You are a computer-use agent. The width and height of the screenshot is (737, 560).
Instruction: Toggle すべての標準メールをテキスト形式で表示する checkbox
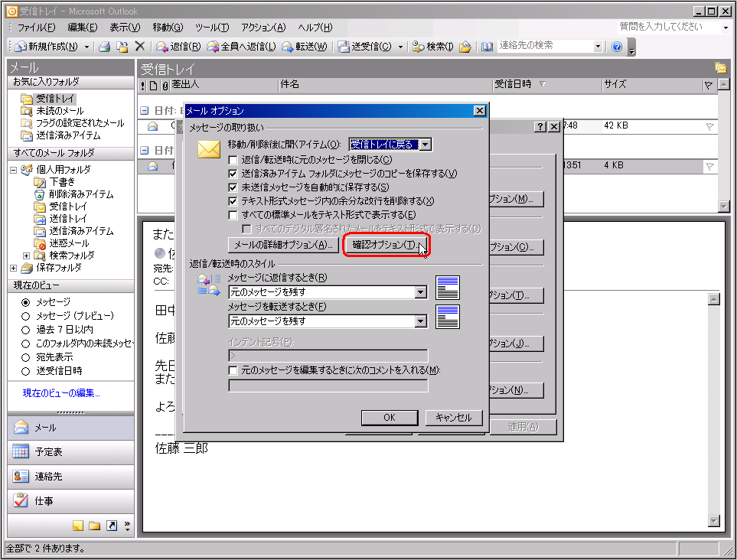pos(233,215)
